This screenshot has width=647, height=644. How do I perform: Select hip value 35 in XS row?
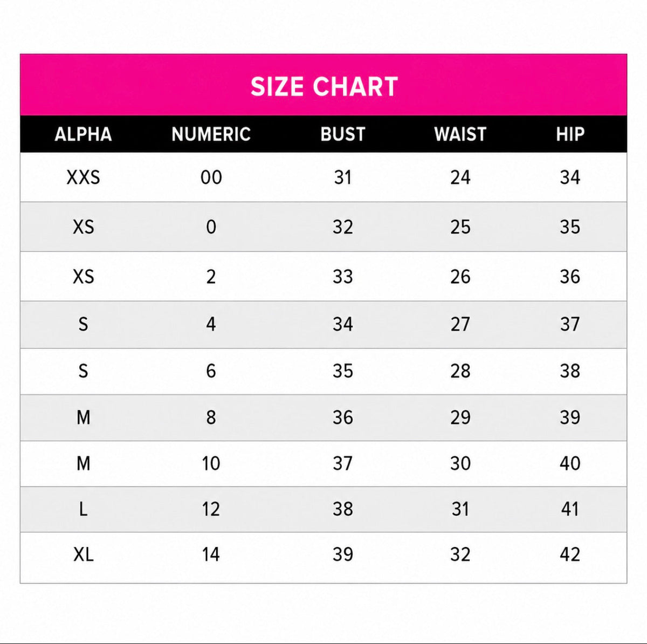pyautogui.click(x=570, y=227)
